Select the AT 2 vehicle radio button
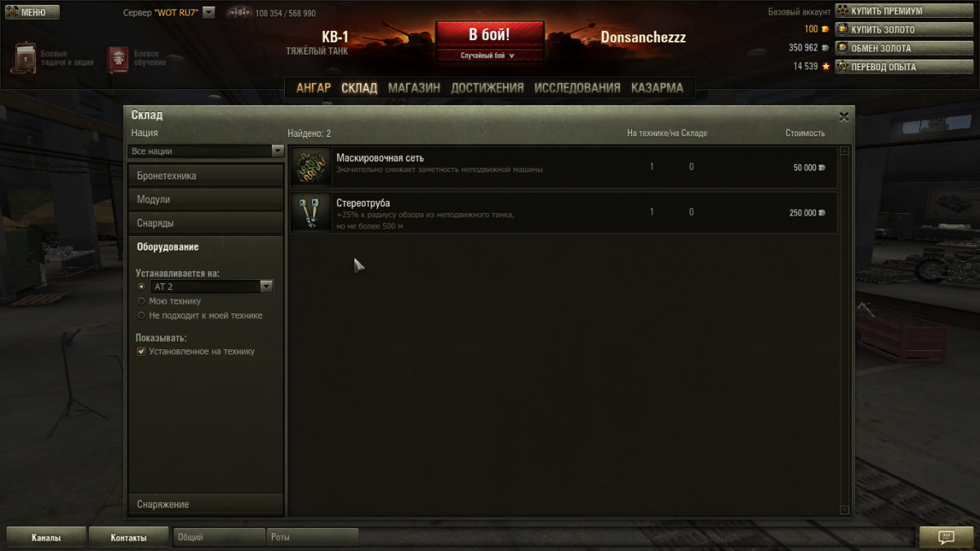 click(141, 287)
